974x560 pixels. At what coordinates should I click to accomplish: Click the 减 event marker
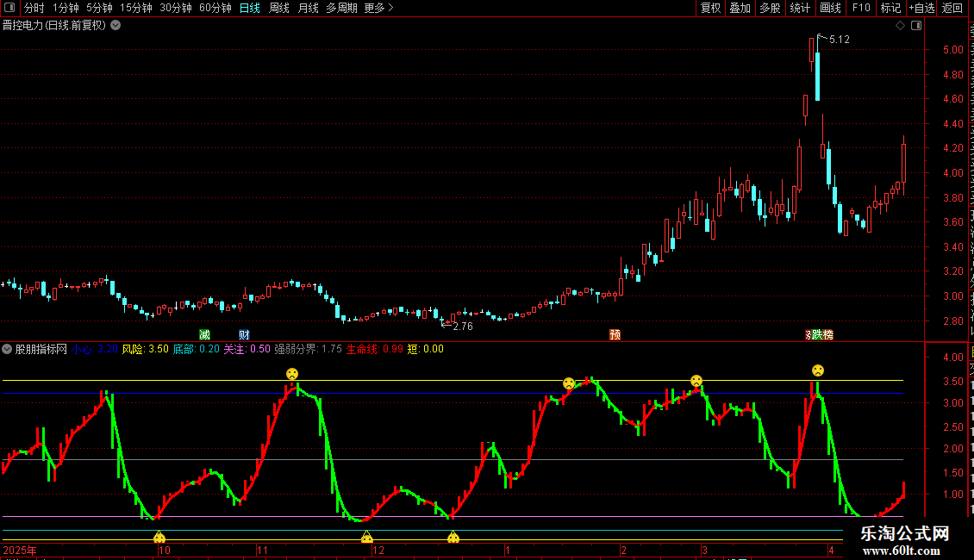tap(204, 334)
